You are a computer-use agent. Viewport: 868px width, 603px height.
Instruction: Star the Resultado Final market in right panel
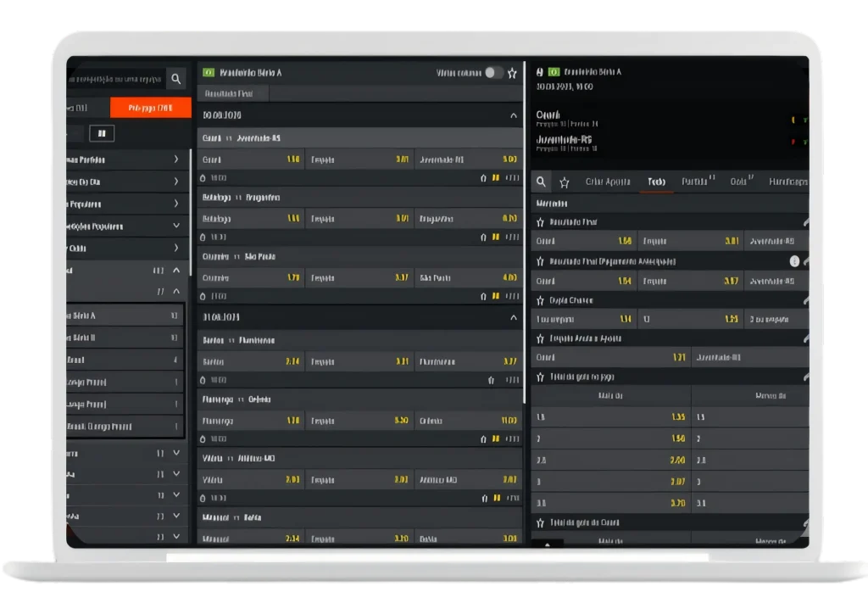click(540, 222)
